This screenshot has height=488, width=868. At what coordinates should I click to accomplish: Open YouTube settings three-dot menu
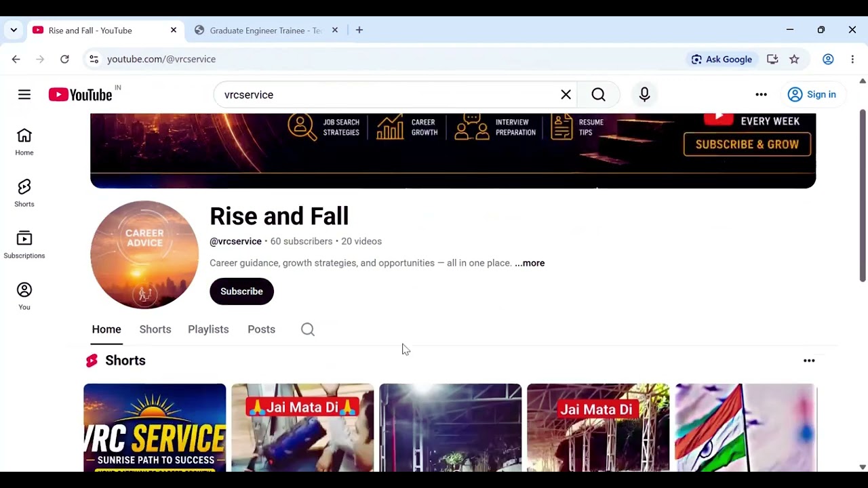click(x=761, y=95)
